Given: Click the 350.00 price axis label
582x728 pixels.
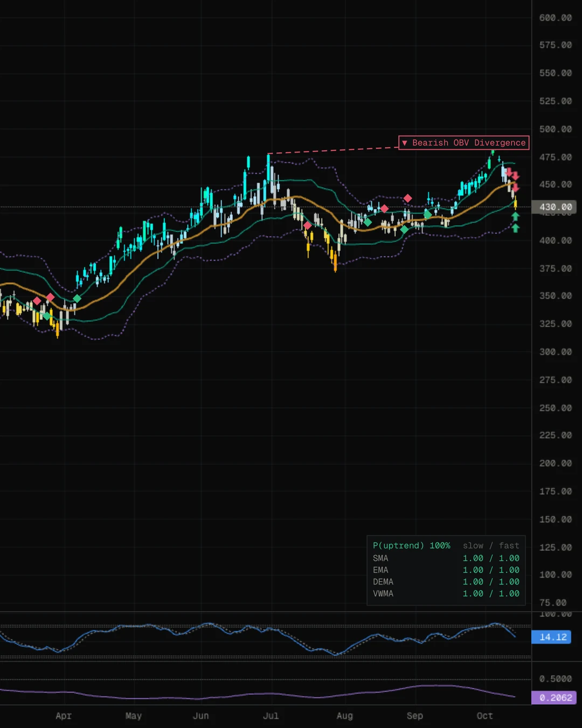Looking at the screenshot, I should pos(556,296).
